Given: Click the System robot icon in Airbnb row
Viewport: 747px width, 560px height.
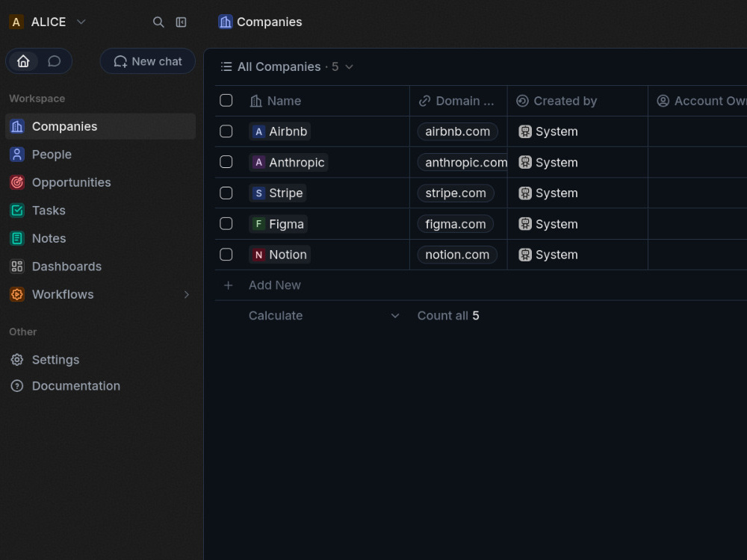Looking at the screenshot, I should (525, 131).
